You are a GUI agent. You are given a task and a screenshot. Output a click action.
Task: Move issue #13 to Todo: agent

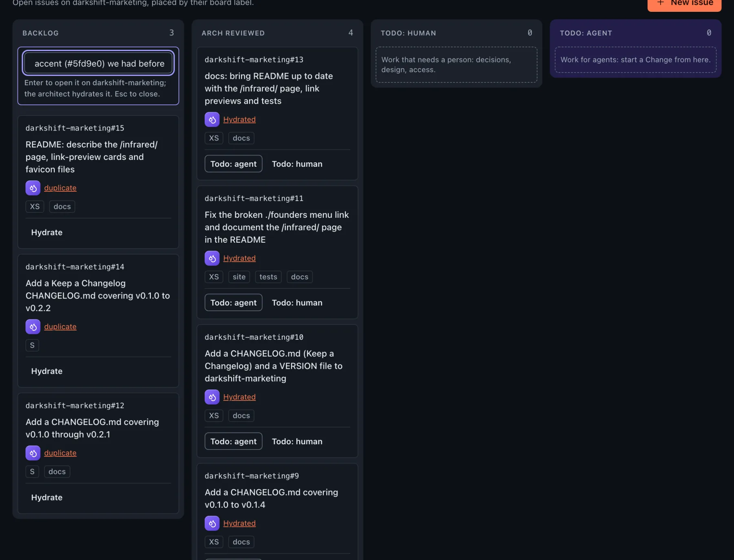click(x=233, y=164)
